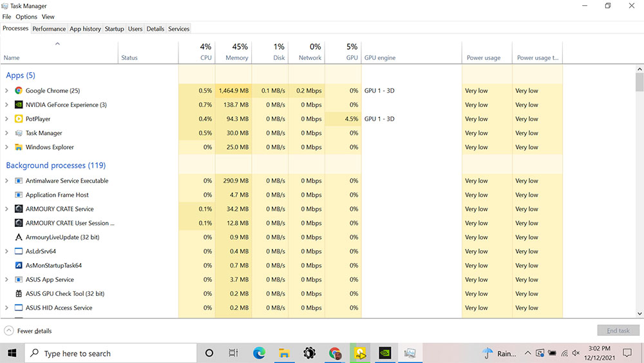Open the notification center icon

[x=627, y=353]
